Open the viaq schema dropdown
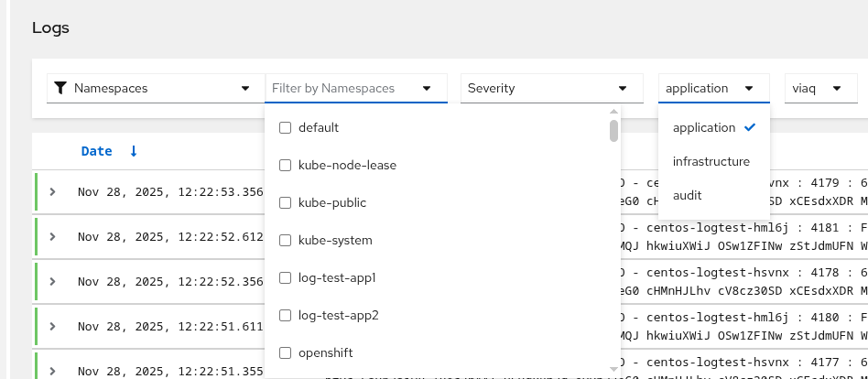 click(x=817, y=89)
